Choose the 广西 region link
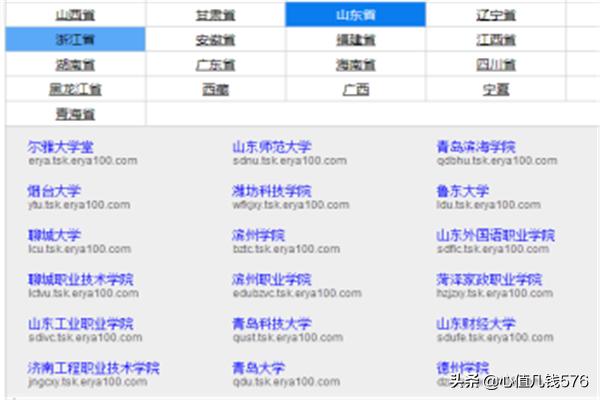 [355, 89]
